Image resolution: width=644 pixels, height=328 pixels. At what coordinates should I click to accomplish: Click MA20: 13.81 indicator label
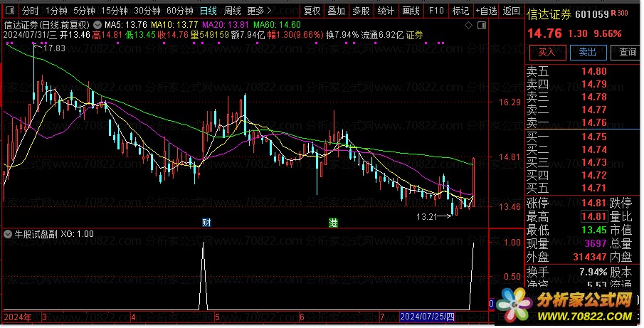[x=225, y=25]
